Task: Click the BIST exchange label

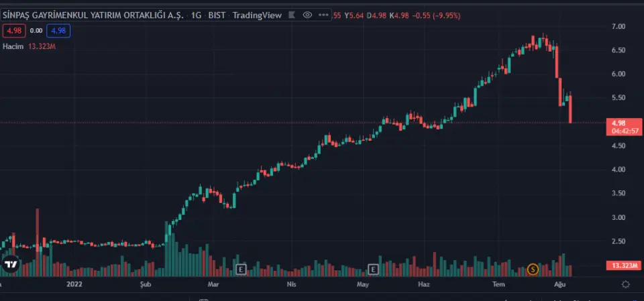Action: (x=217, y=14)
